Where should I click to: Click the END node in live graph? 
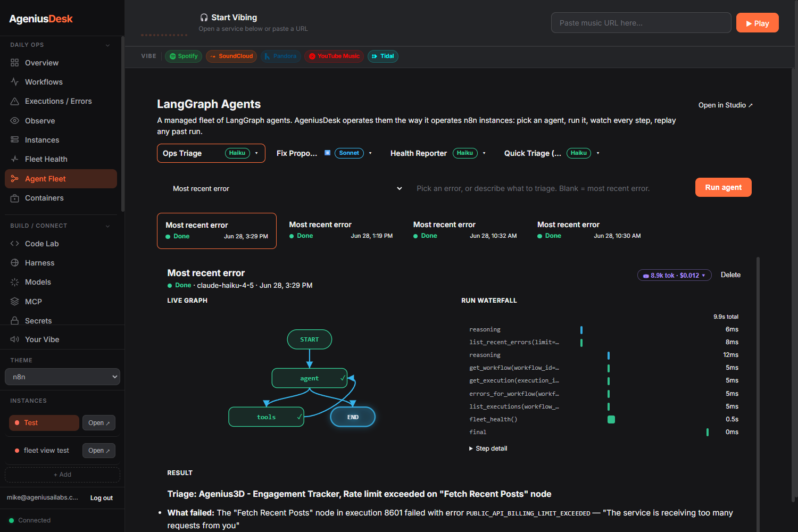point(353,417)
